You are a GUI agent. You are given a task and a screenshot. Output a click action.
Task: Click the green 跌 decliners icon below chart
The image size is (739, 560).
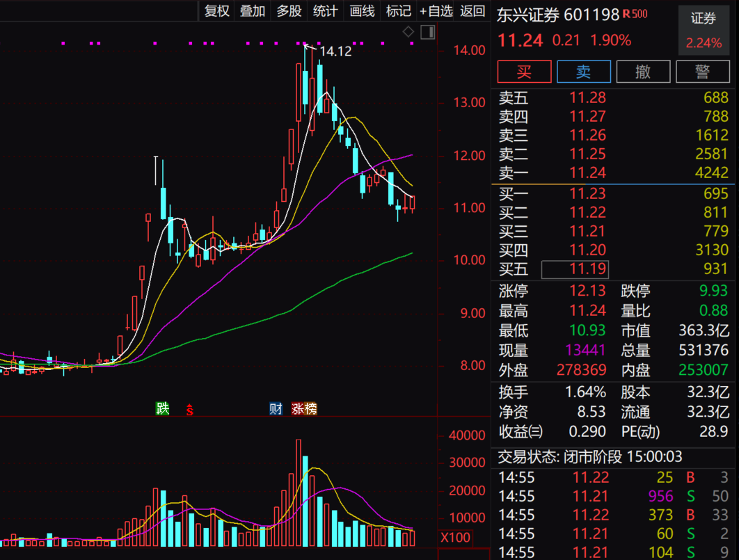click(x=161, y=409)
